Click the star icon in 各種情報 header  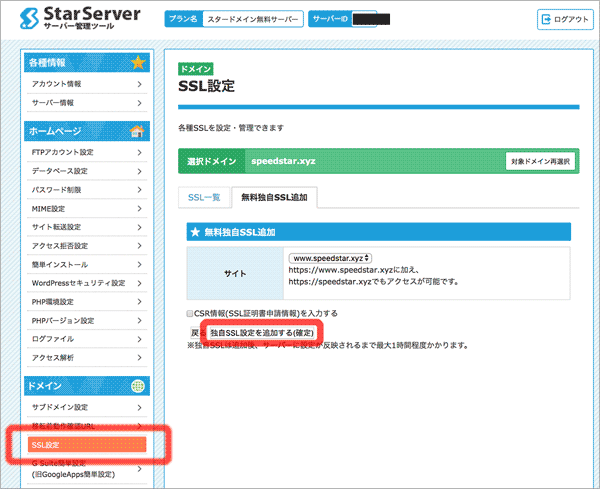(x=138, y=62)
